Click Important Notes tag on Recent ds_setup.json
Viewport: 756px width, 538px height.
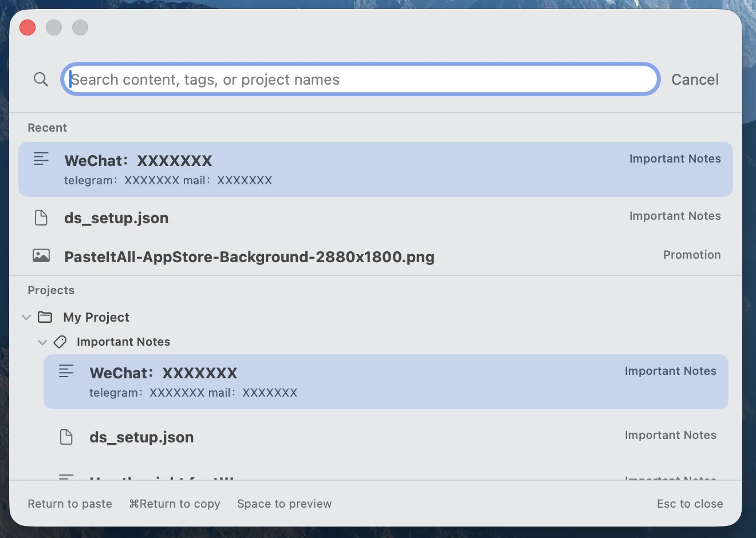coord(675,216)
